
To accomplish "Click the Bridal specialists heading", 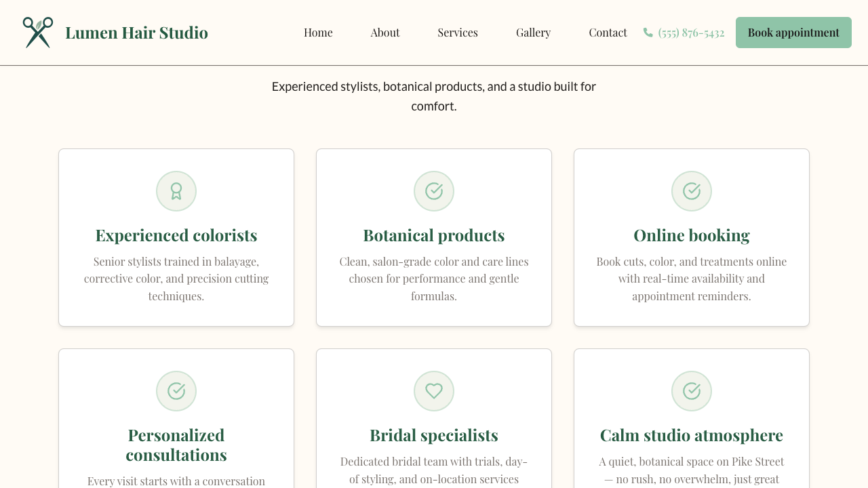I will pos(434,435).
